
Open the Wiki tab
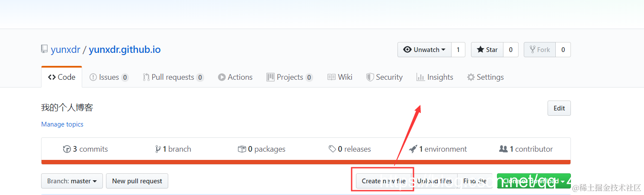click(340, 77)
